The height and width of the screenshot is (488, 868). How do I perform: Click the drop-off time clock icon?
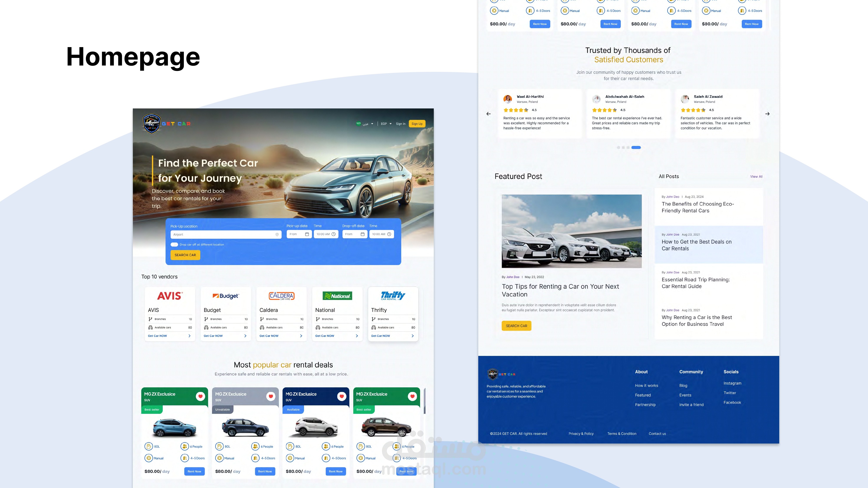click(389, 234)
